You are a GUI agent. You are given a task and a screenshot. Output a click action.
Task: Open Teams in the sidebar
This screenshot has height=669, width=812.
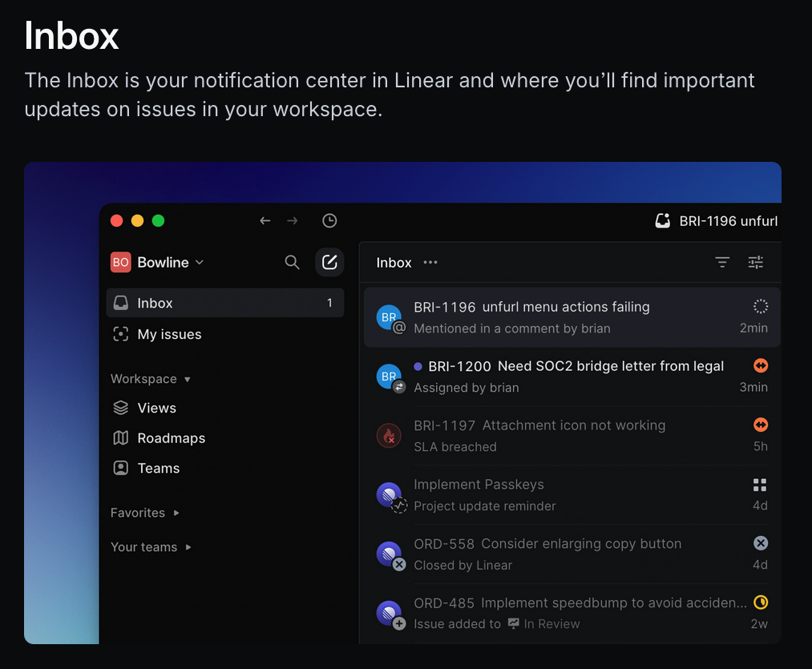[x=146, y=468]
